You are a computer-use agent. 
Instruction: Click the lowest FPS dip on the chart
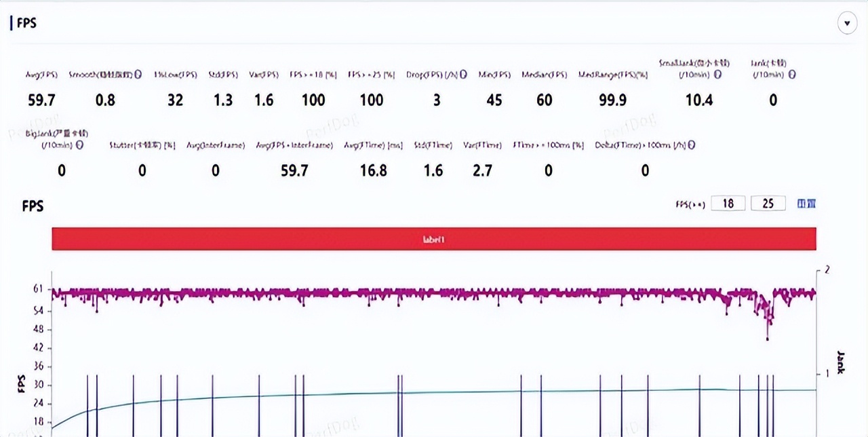[768, 339]
